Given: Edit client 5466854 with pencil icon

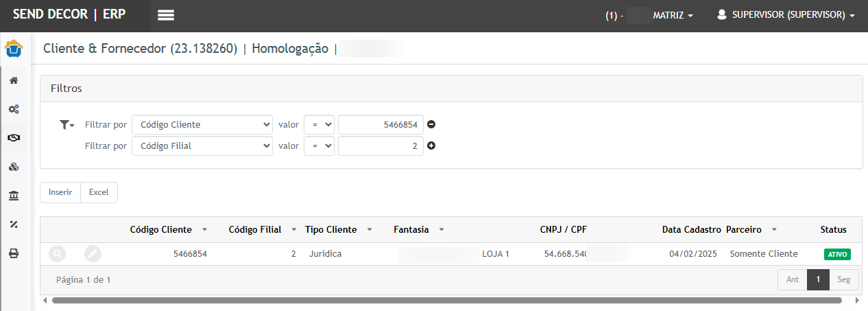Looking at the screenshot, I should tap(93, 253).
